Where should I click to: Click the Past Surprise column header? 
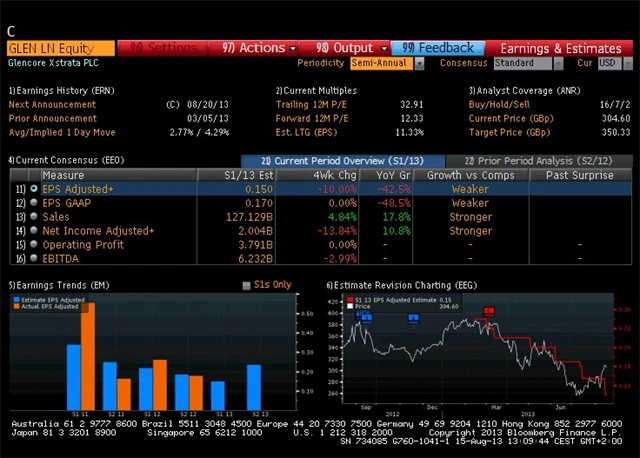tap(580, 175)
